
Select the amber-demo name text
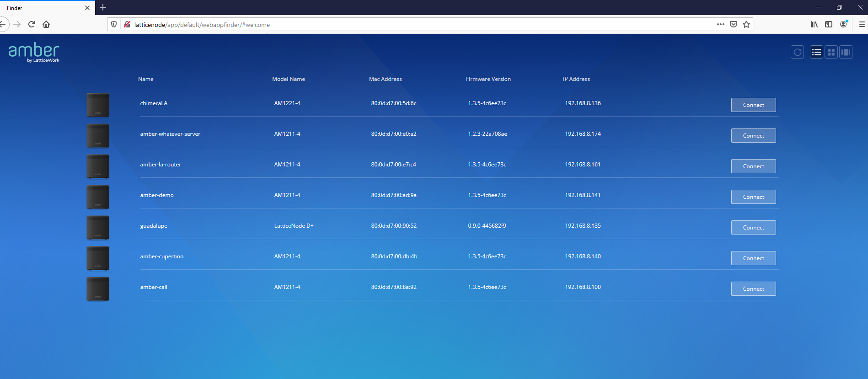[x=157, y=195]
